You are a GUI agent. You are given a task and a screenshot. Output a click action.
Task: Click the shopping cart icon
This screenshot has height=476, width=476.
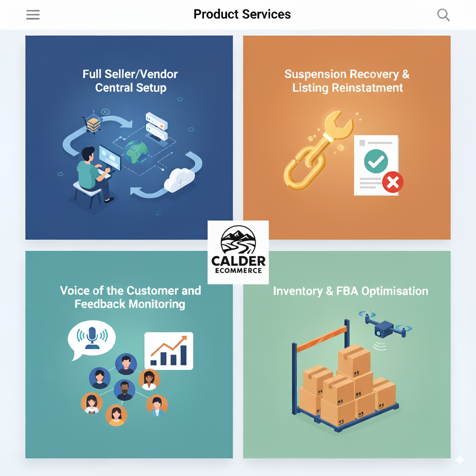tap(93, 123)
